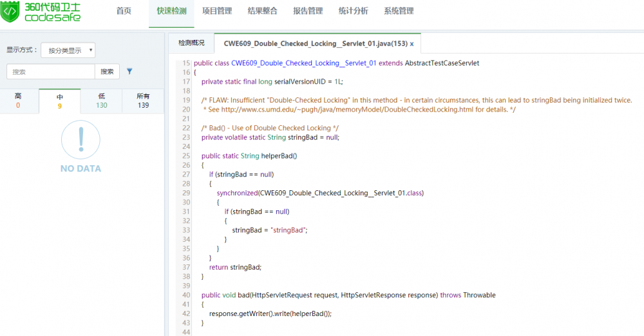Switch to the 检测概况 tab
The width and height of the screenshot is (644, 336).
click(191, 43)
